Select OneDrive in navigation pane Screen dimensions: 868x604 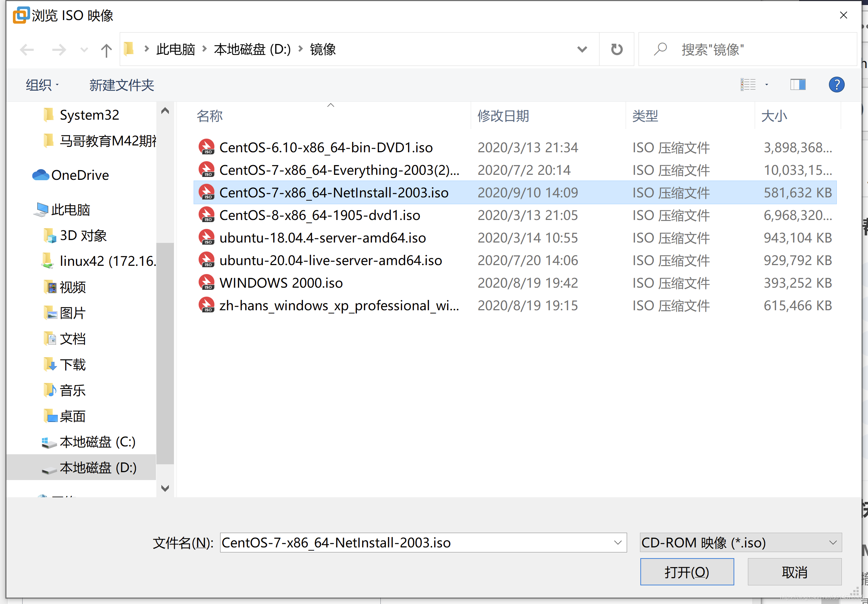click(x=71, y=175)
